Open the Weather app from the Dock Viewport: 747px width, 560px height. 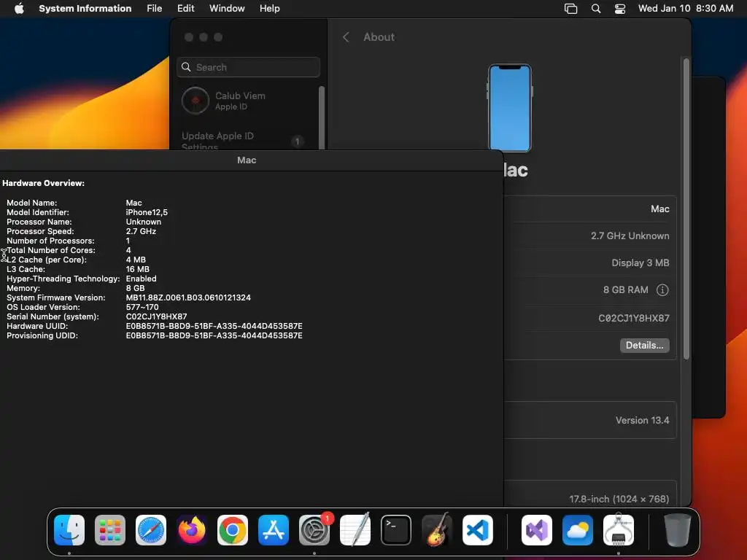click(x=578, y=530)
